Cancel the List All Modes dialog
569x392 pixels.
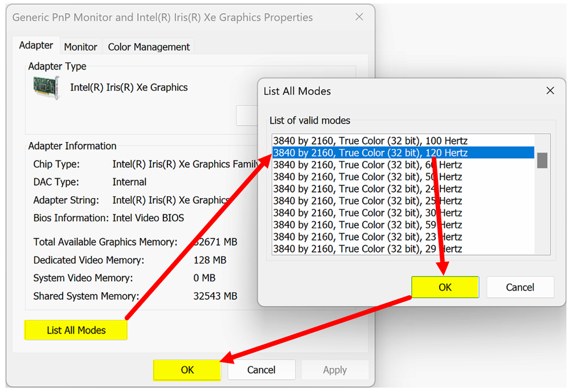pos(520,287)
